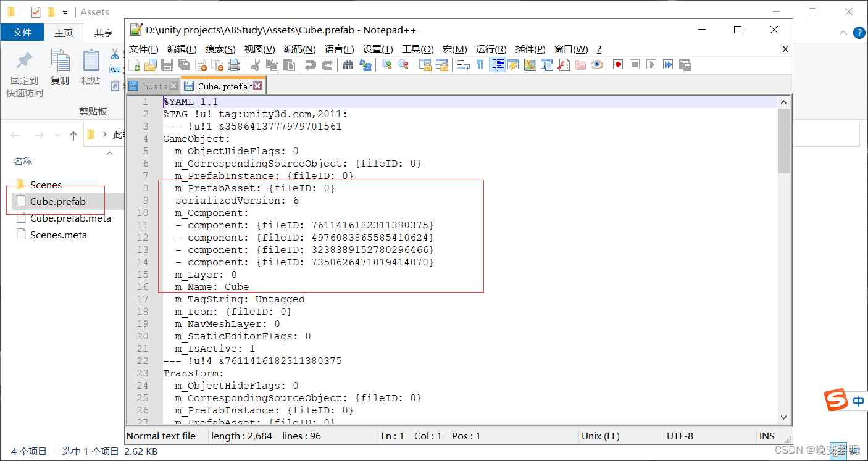Click 固定到快速访问 in Explorer ribbon

click(x=25, y=75)
